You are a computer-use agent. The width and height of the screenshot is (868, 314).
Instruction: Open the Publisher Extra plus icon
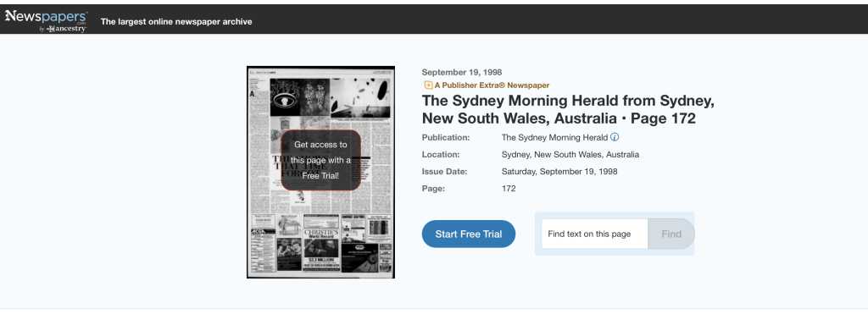click(x=428, y=85)
